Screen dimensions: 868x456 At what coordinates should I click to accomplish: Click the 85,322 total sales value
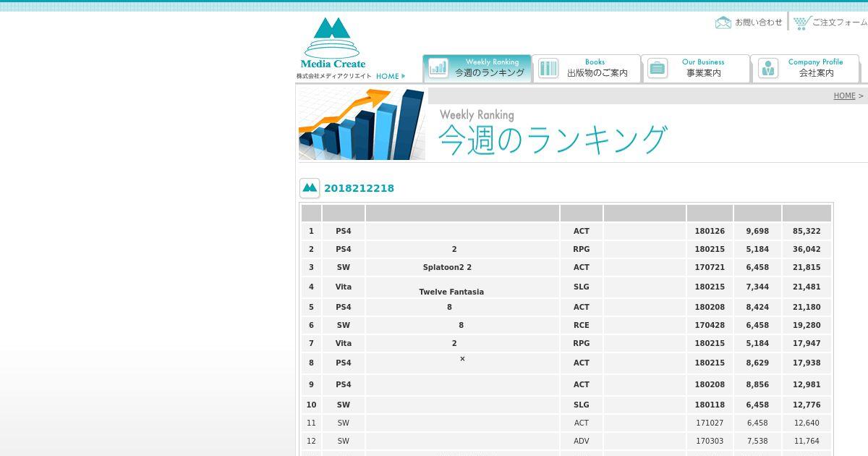point(807,231)
